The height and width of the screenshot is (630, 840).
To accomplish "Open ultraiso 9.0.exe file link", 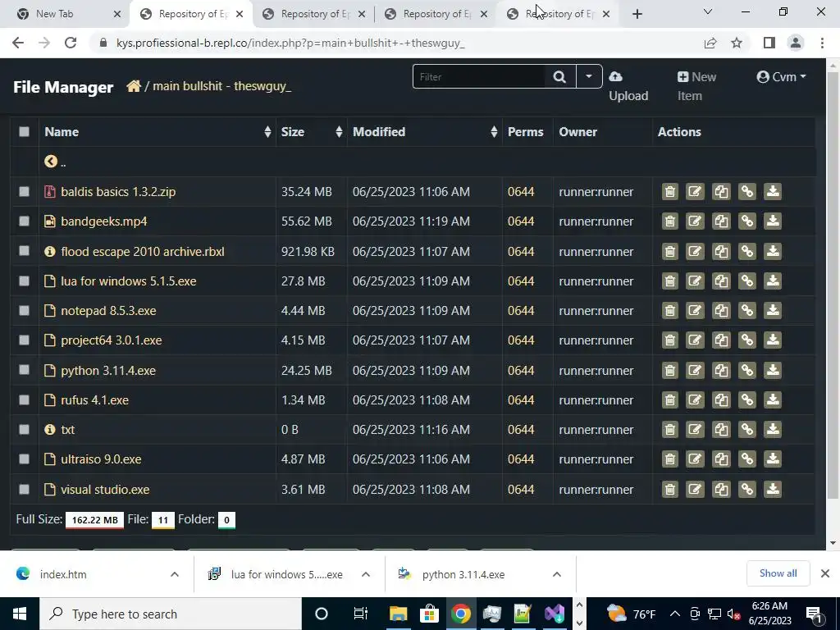I will pos(101,459).
